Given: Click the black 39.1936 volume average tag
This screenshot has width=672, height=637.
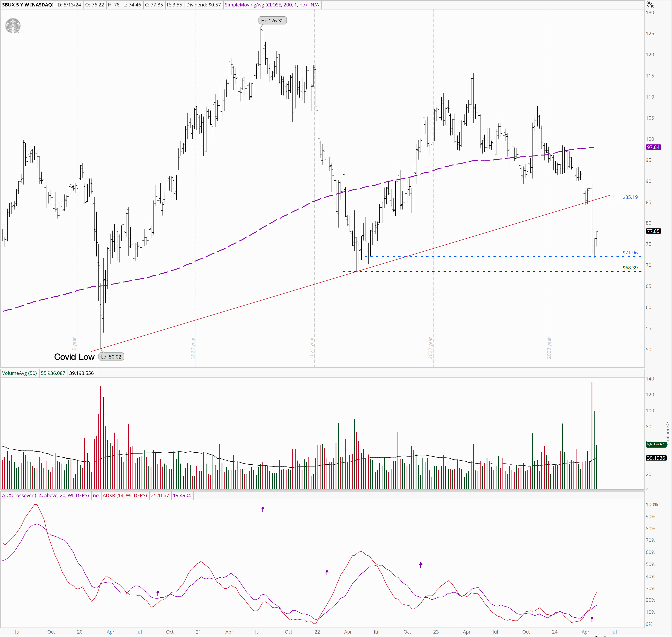Looking at the screenshot, I should 656,458.
